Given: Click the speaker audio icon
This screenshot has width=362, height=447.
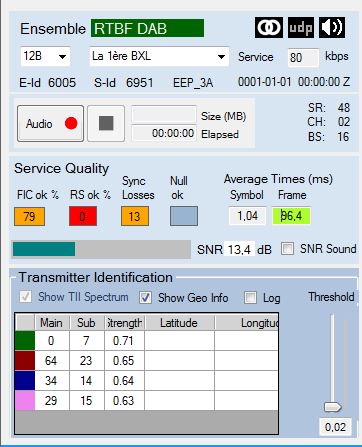Looking at the screenshot, I should pos(332,27).
